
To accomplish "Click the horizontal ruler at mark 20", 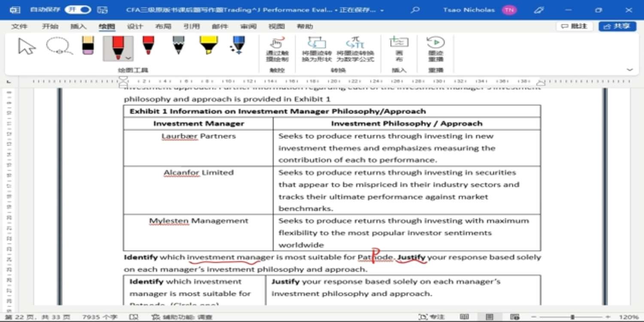I will coord(334,81).
